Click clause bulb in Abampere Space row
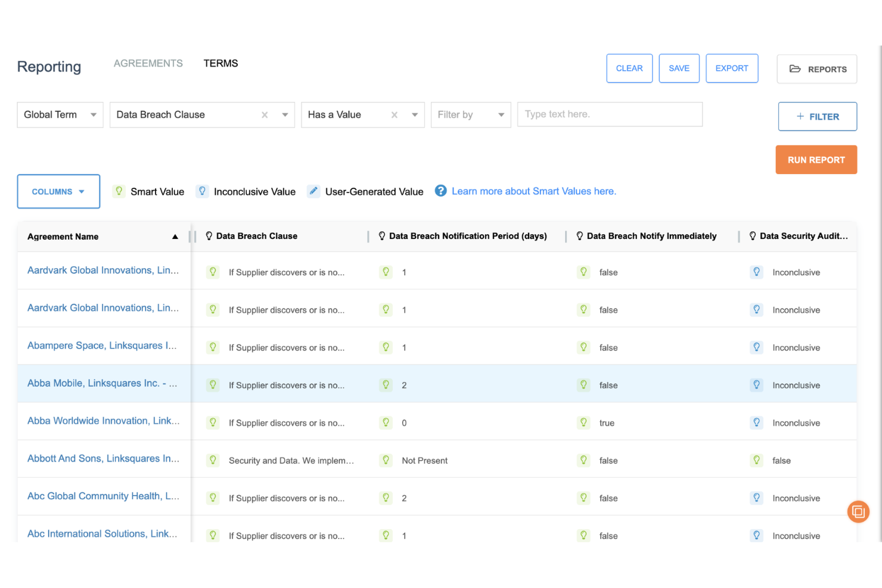The height and width of the screenshot is (588, 882). click(213, 347)
